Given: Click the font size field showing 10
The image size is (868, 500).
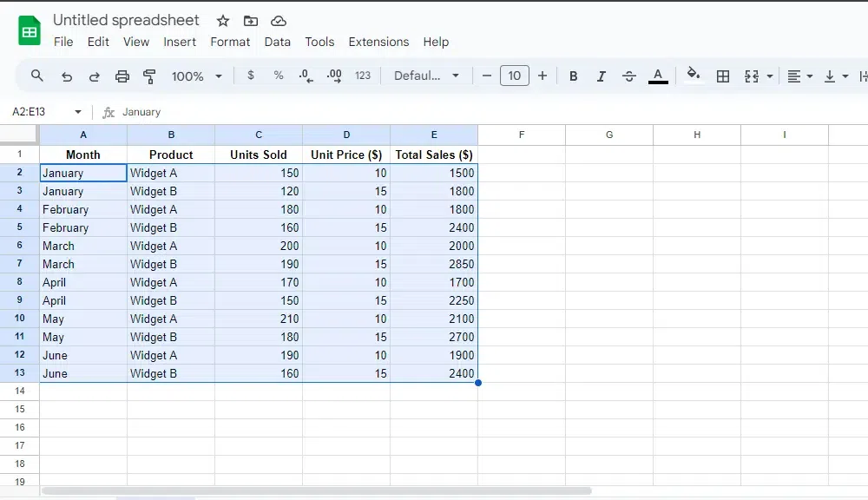Looking at the screenshot, I should pyautogui.click(x=514, y=76).
